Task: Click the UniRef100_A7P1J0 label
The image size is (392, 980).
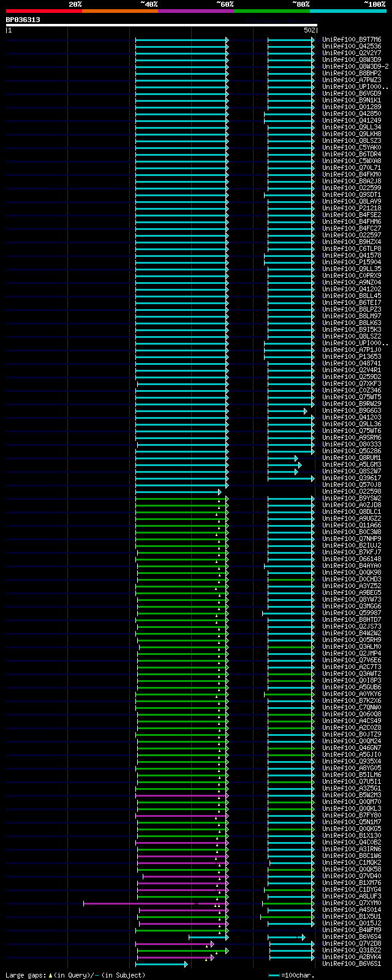Action: click(352, 350)
